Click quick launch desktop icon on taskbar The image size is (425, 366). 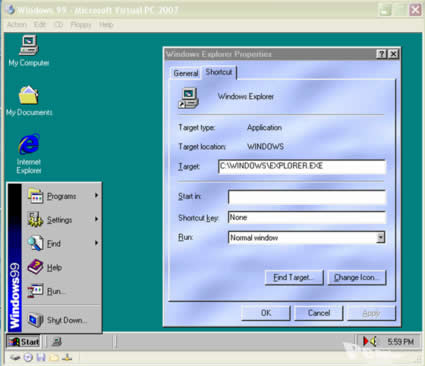tap(57, 342)
